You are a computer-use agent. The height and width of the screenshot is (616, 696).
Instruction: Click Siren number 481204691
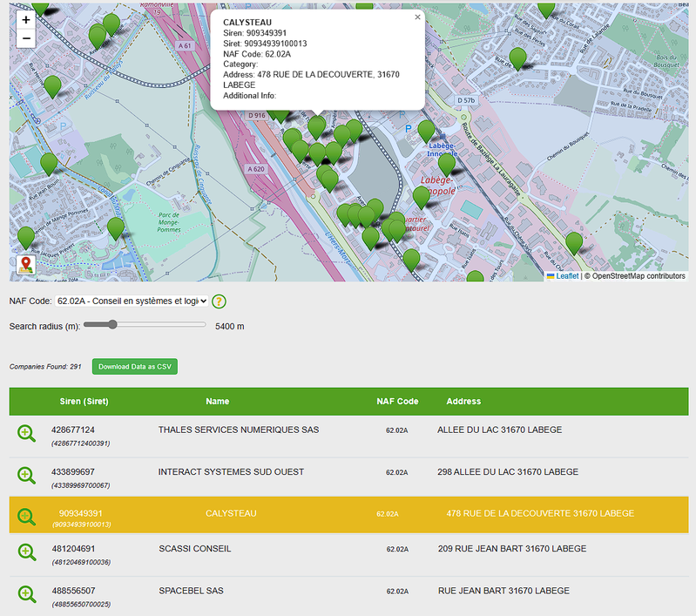point(73,549)
